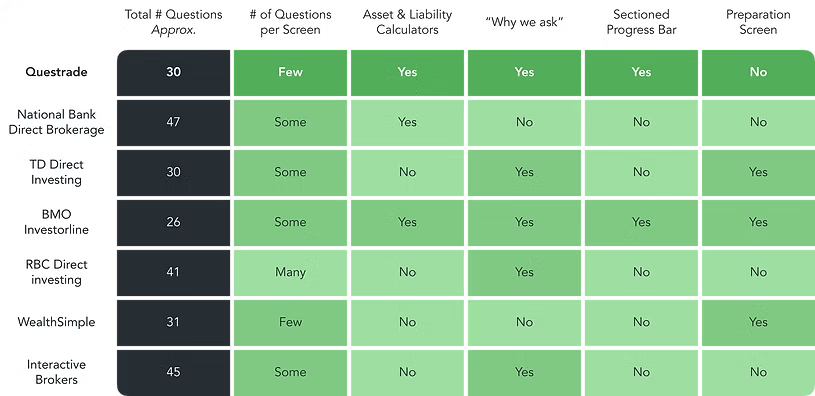
Task: Click BMO Investorline's Sectioned Progress Bar 'Yes'
Action: pyautogui.click(x=641, y=222)
